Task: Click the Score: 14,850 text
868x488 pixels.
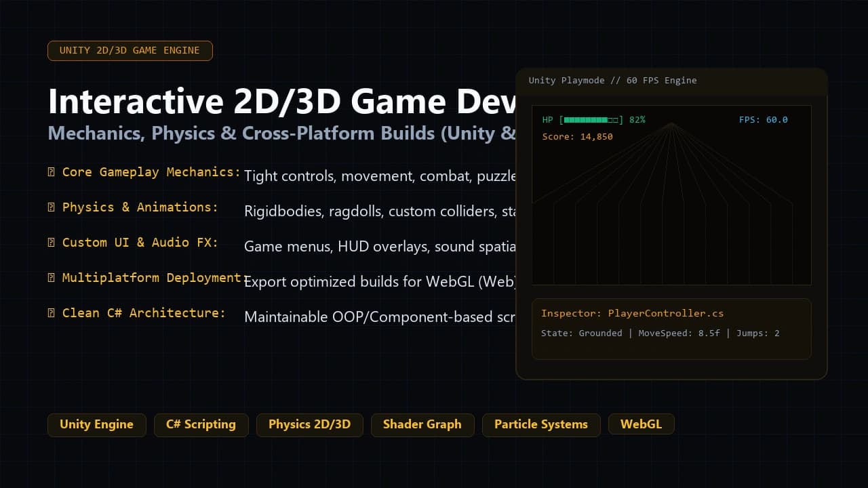Action: point(578,137)
